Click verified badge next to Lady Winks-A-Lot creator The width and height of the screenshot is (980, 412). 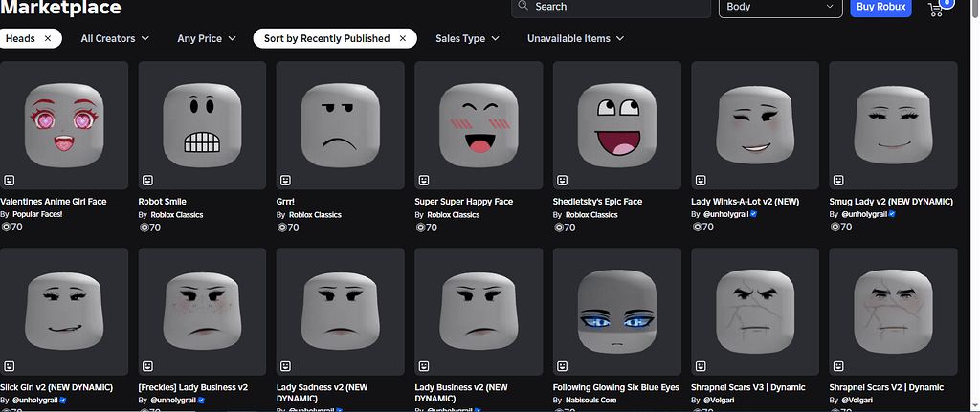[x=754, y=214]
